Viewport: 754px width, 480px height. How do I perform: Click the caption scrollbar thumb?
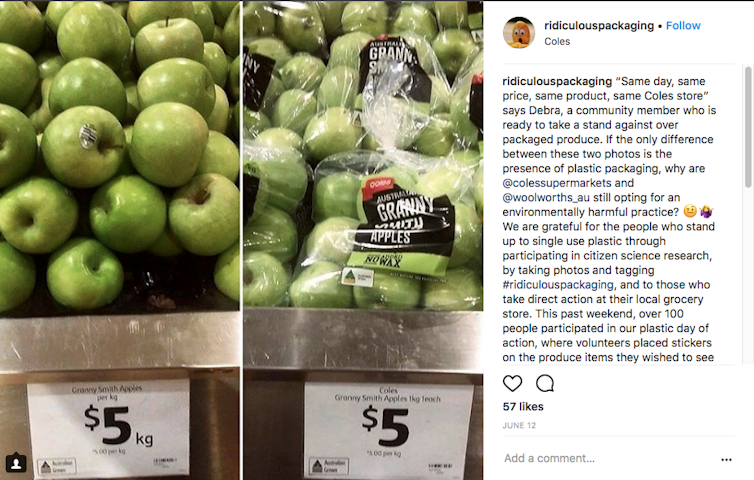pyautogui.click(x=748, y=127)
